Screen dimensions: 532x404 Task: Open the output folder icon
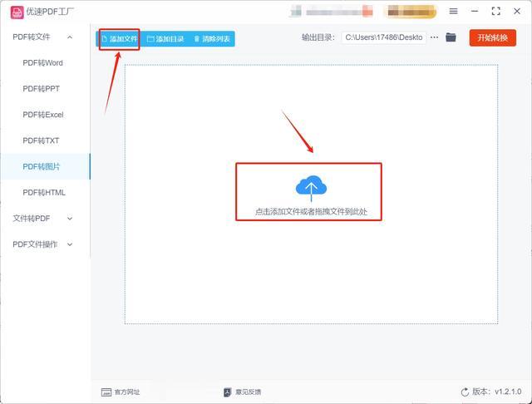(451, 37)
